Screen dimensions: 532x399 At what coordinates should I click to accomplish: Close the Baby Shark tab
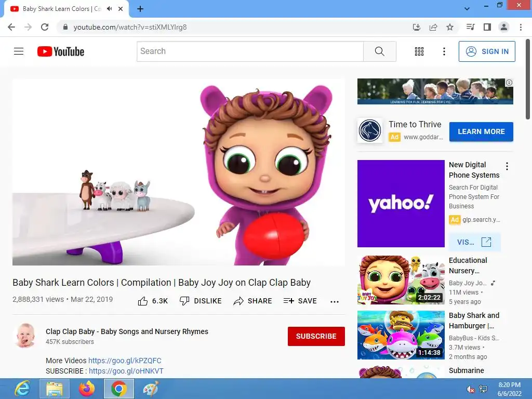[x=121, y=9]
